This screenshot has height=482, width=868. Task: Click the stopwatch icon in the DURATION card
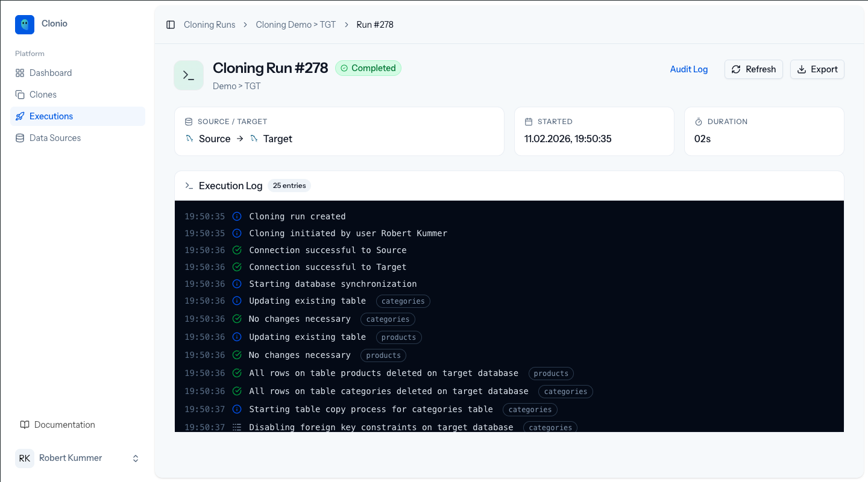coord(699,121)
